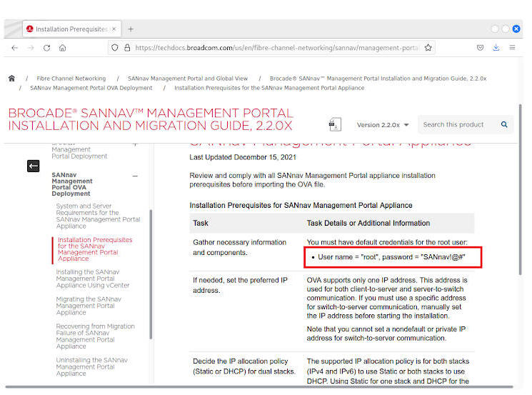Open the Version 2.2.0x dropdown
532x395 pixels.
tap(382, 125)
